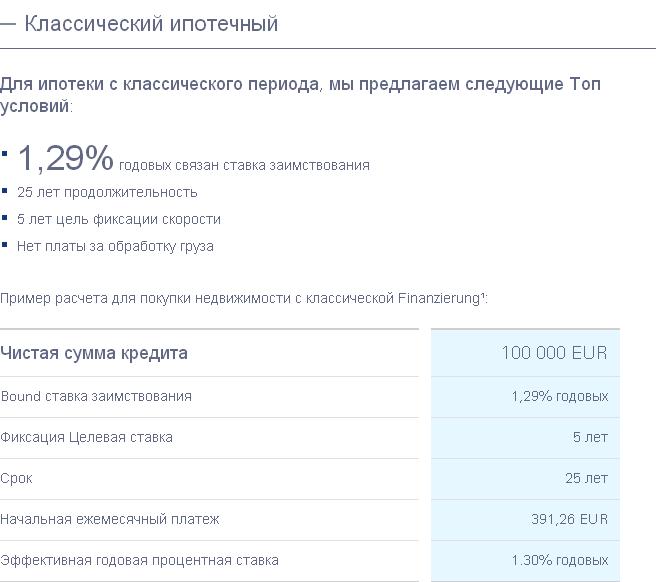
Task: Click the Нет платы за обработку груза text
Action: tap(115, 246)
